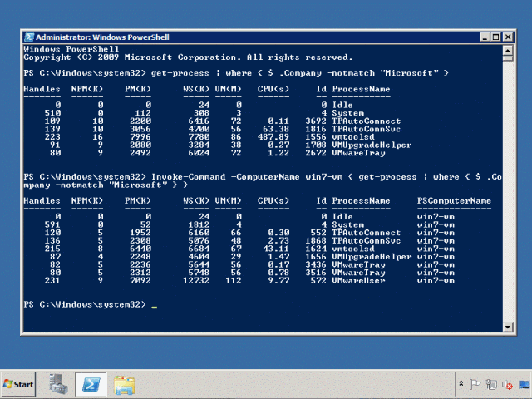Click the scrollbar up arrow
532x399 pixels.
click(508, 50)
